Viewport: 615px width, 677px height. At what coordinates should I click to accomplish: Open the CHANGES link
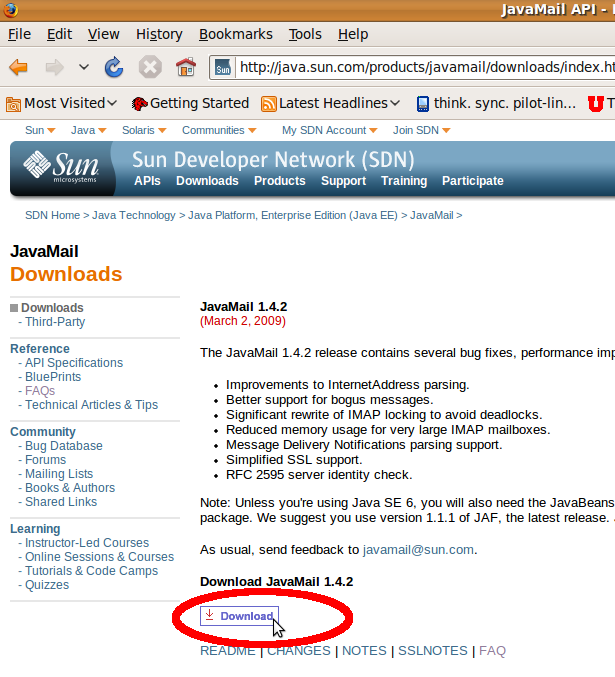(x=298, y=651)
